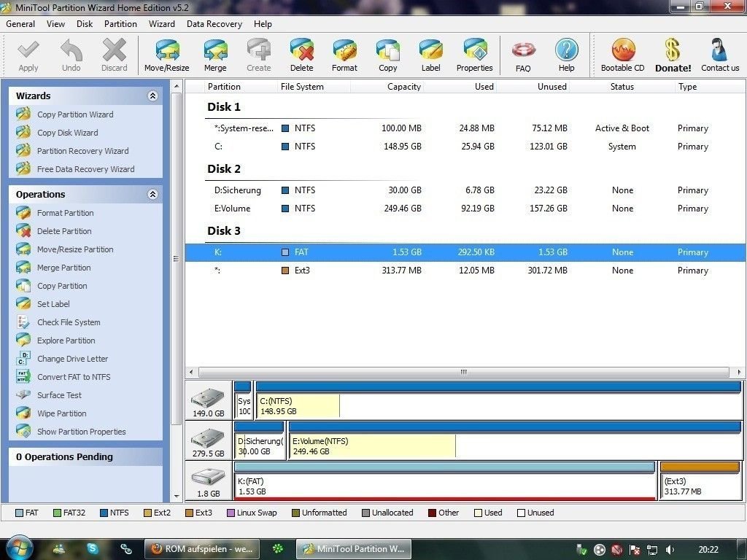Click Set Label in Operations panel
The height and width of the screenshot is (560, 747).
click(53, 304)
